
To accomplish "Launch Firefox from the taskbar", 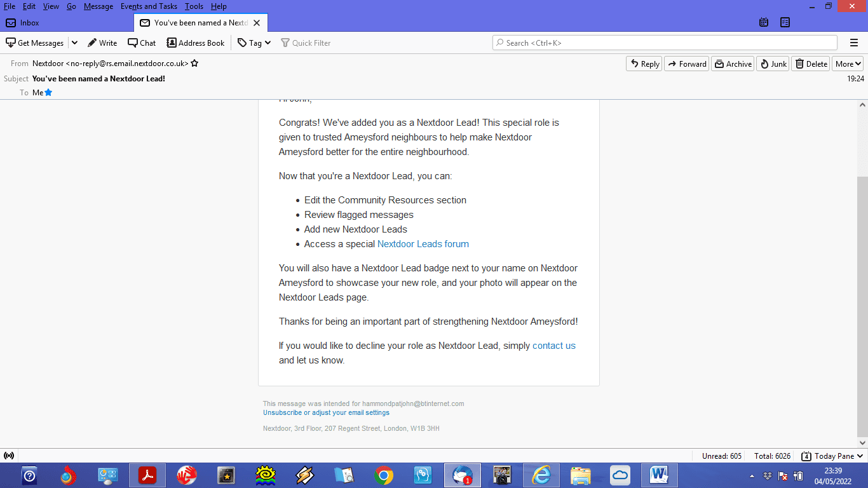I will tap(69, 475).
